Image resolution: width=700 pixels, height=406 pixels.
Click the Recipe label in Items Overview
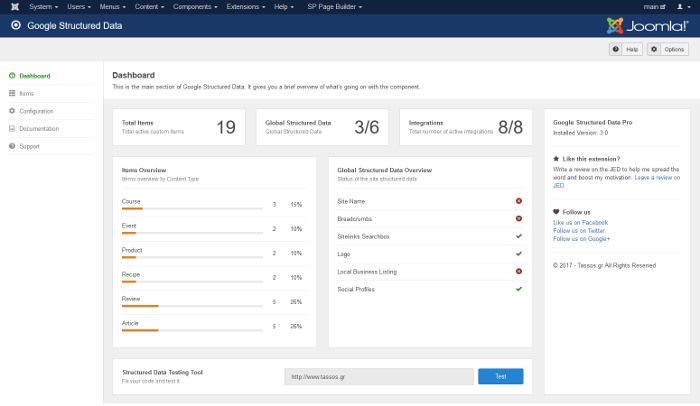[131, 274]
